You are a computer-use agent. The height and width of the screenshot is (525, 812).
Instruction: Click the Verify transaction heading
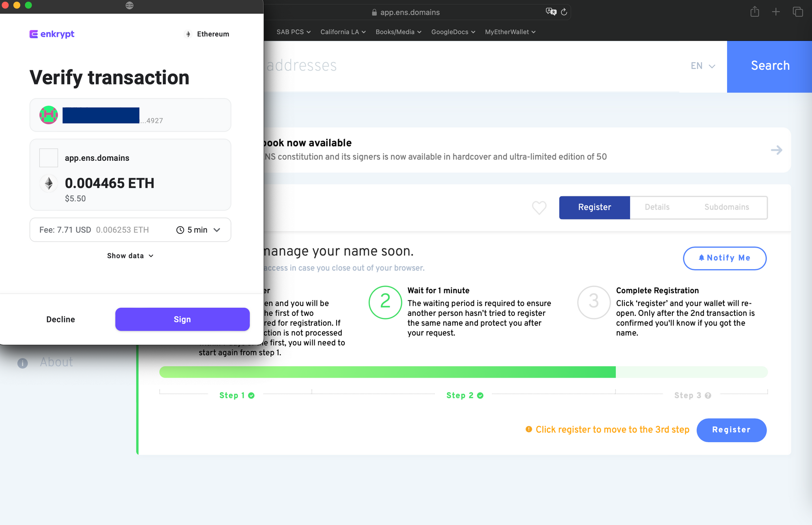110,77
